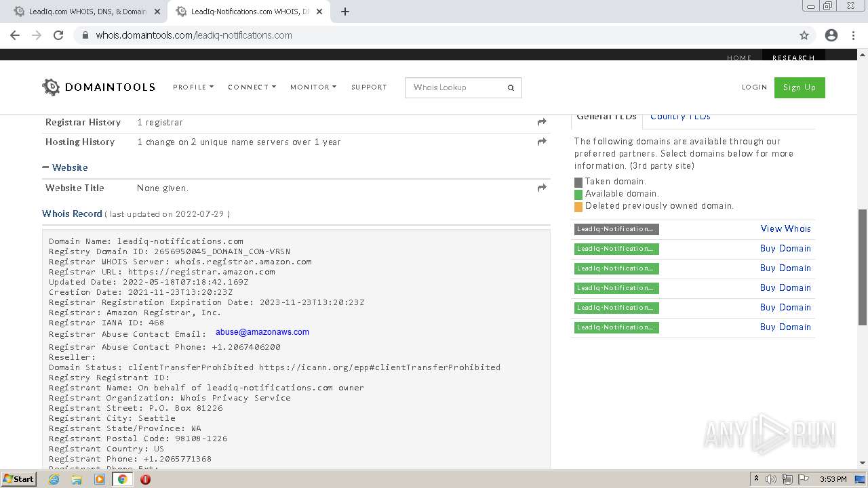Click the Registrar: Amazon Registrar, Inc. line
Screen dimensions: 868x488
(135, 312)
